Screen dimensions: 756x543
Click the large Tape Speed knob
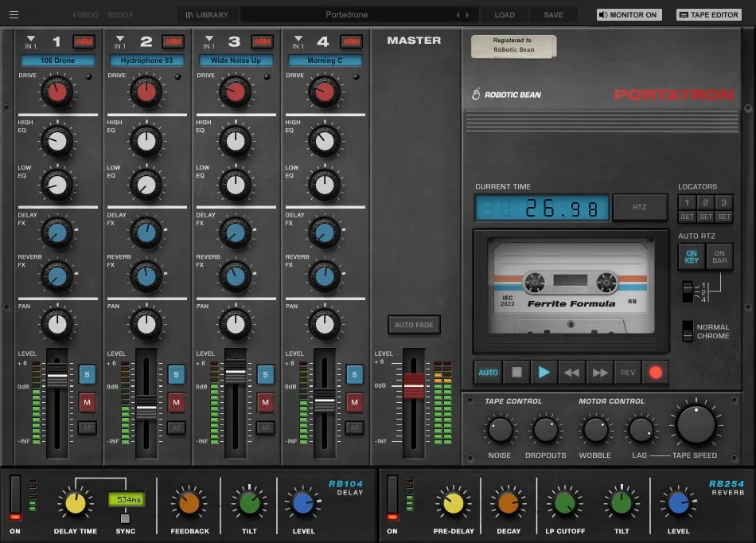pyautogui.click(x=696, y=425)
